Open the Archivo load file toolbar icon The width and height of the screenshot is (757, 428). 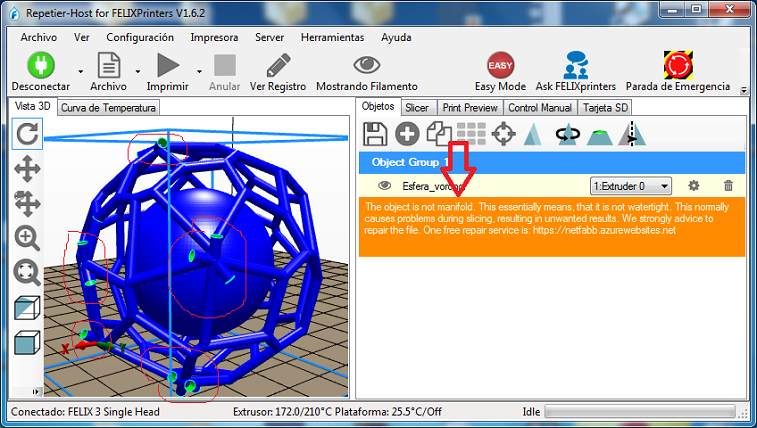point(109,65)
